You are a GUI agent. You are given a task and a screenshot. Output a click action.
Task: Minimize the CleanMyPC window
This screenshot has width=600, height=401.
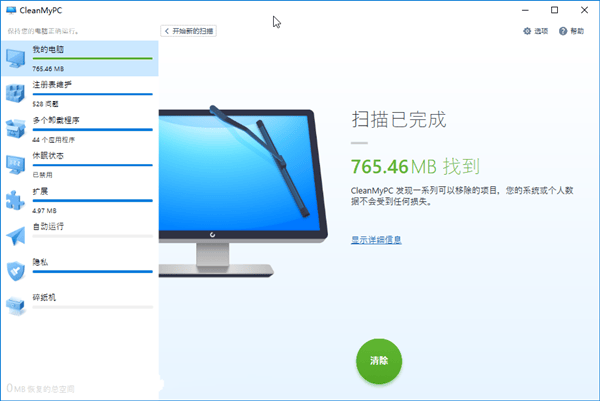[525, 10]
